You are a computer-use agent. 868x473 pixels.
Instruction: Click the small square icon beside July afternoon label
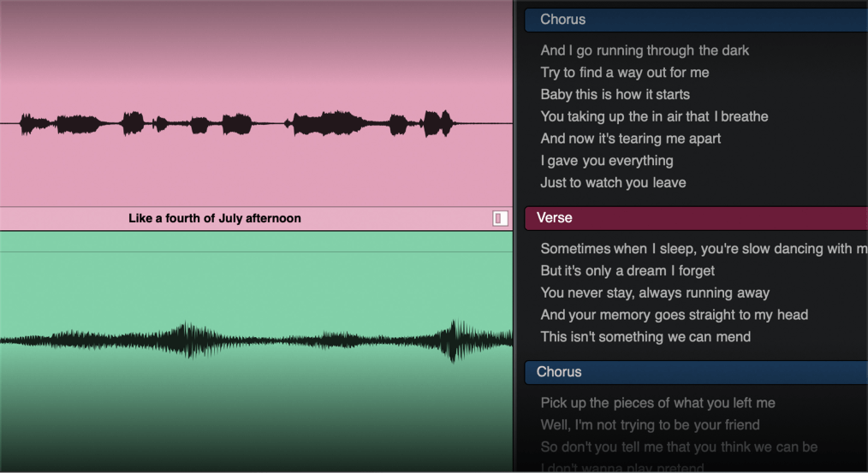(x=500, y=218)
